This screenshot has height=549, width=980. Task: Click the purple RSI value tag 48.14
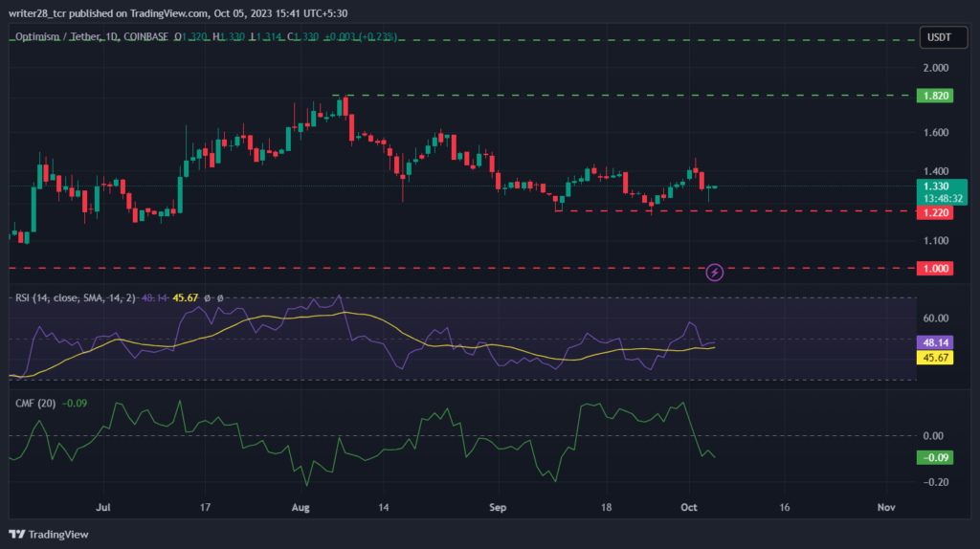(934, 342)
